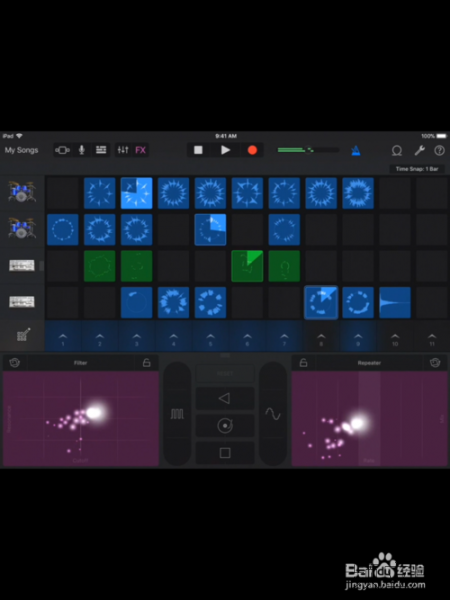Toggle the metronome icon

click(x=356, y=150)
